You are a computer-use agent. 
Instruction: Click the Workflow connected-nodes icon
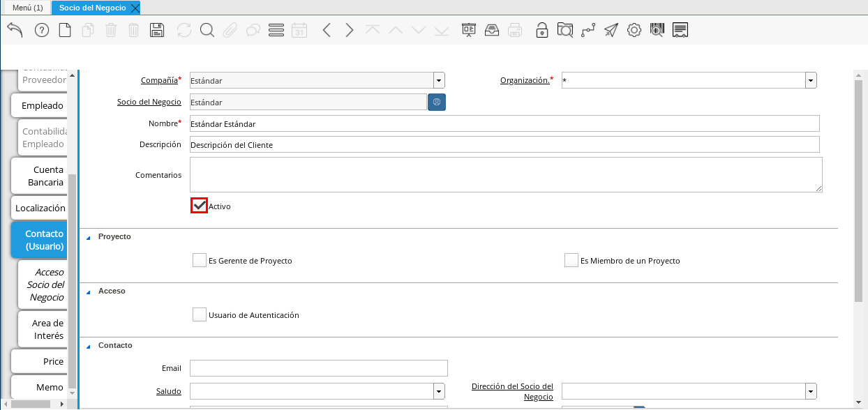tap(588, 30)
